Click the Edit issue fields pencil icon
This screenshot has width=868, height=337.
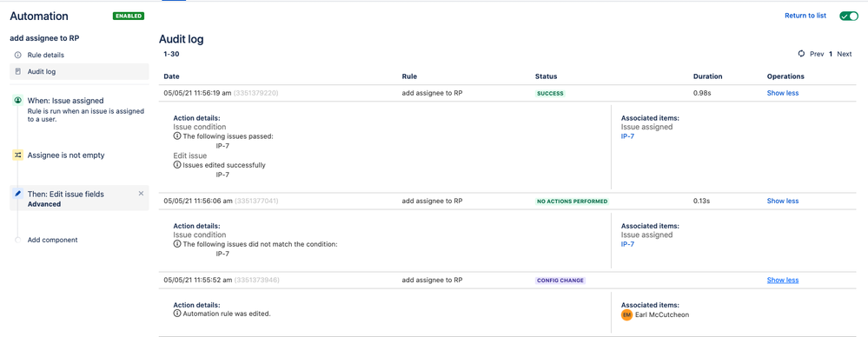17,195
